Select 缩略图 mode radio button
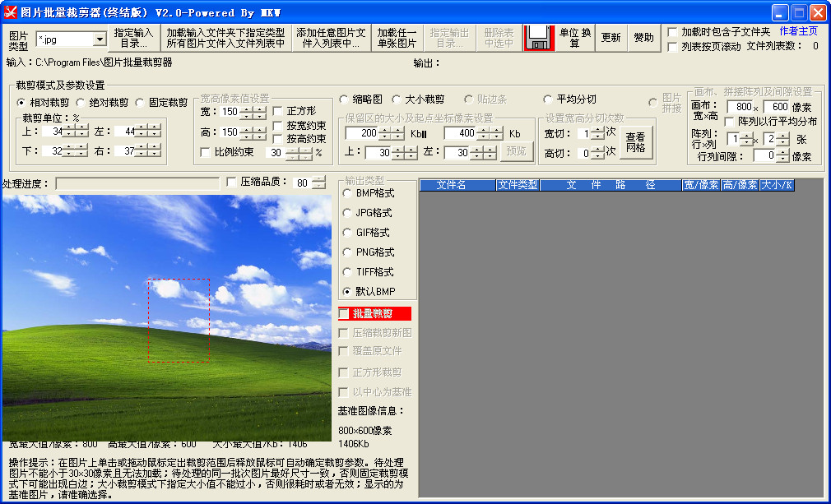Image resolution: width=831 pixels, height=504 pixels. click(x=344, y=99)
